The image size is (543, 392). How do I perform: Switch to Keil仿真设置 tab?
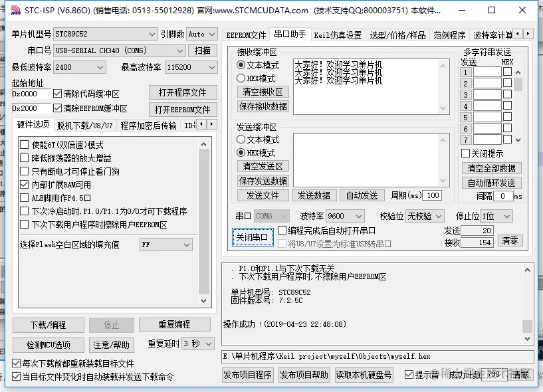(x=338, y=35)
